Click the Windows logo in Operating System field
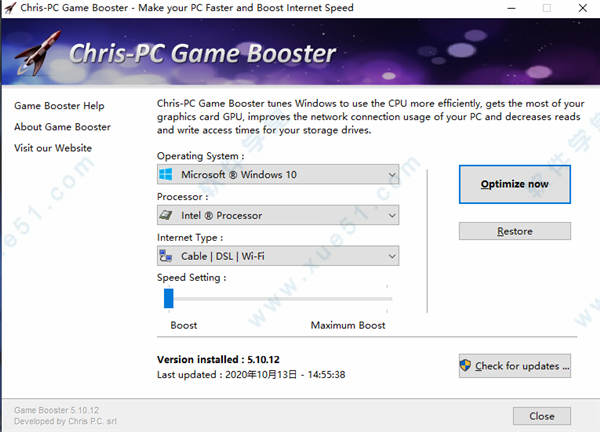600x432 pixels. tap(167, 175)
